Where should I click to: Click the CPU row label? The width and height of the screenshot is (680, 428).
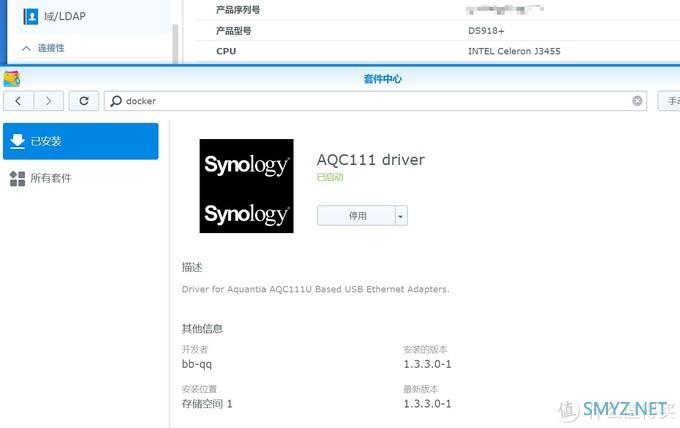226,51
